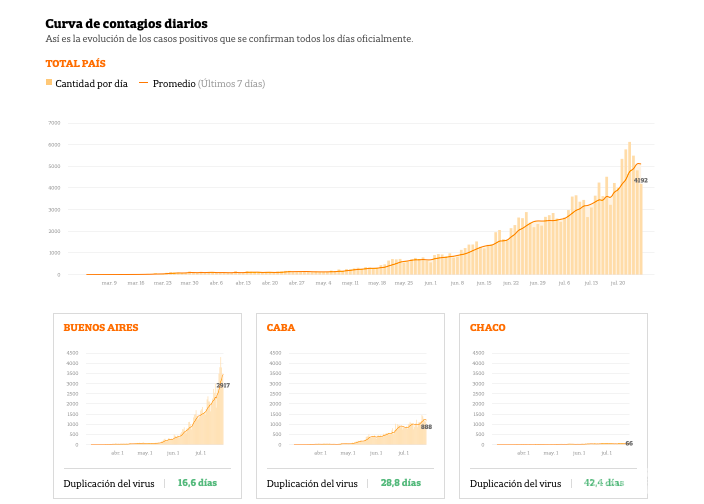Select the TOTAL PAÍS section heading

pyautogui.click(x=75, y=63)
